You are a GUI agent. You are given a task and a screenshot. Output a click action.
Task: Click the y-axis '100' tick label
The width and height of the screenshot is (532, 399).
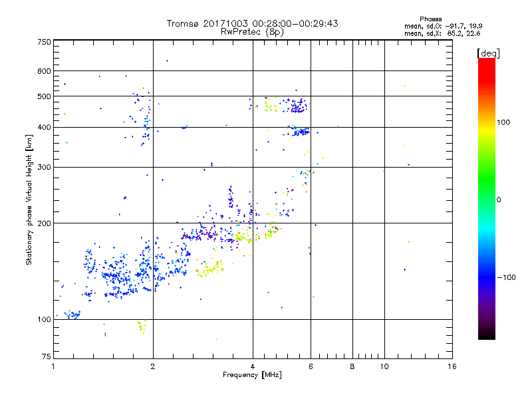click(45, 320)
